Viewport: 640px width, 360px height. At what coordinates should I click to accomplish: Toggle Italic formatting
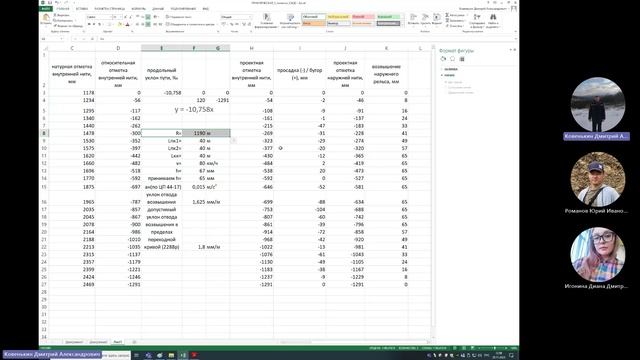(94, 24)
